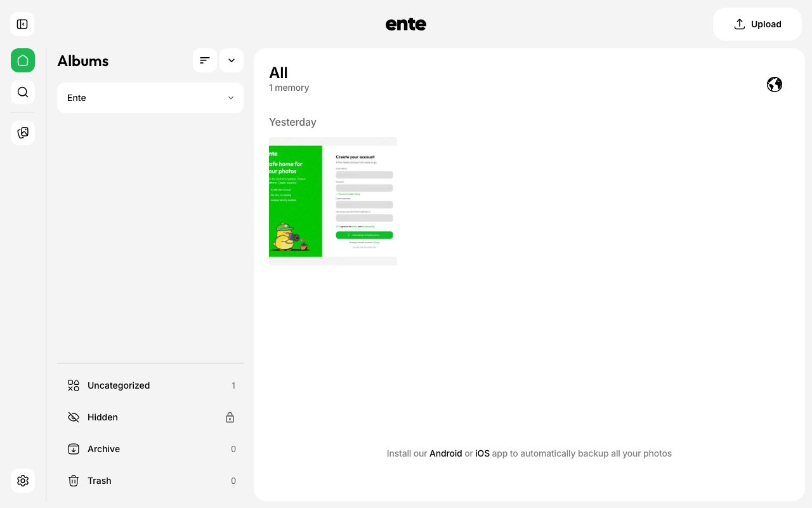Open the Hidden section
Image resolution: width=812 pixels, height=508 pixels.
coord(150,417)
